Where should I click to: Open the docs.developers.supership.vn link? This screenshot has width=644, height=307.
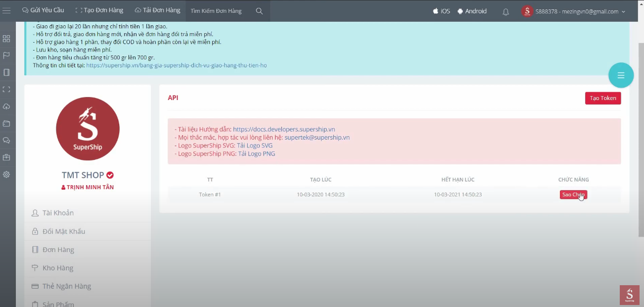(x=284, y=129)
